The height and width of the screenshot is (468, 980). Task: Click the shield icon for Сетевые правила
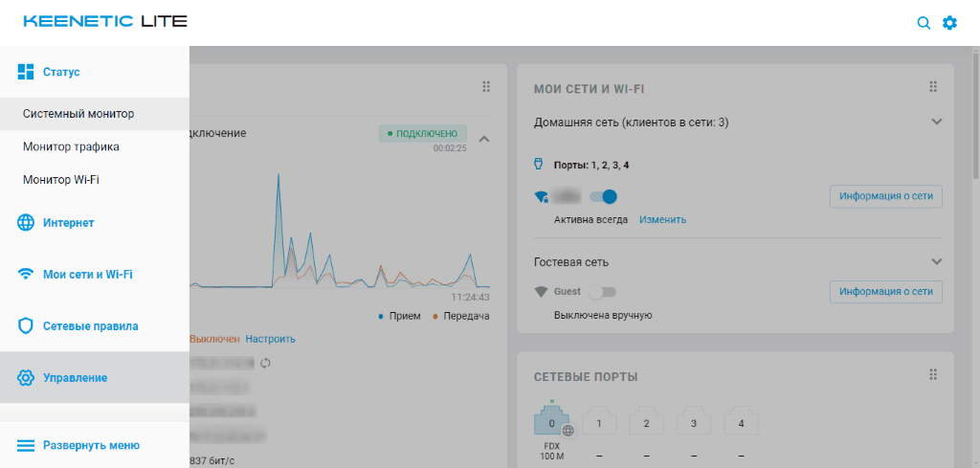pos(27,326)
